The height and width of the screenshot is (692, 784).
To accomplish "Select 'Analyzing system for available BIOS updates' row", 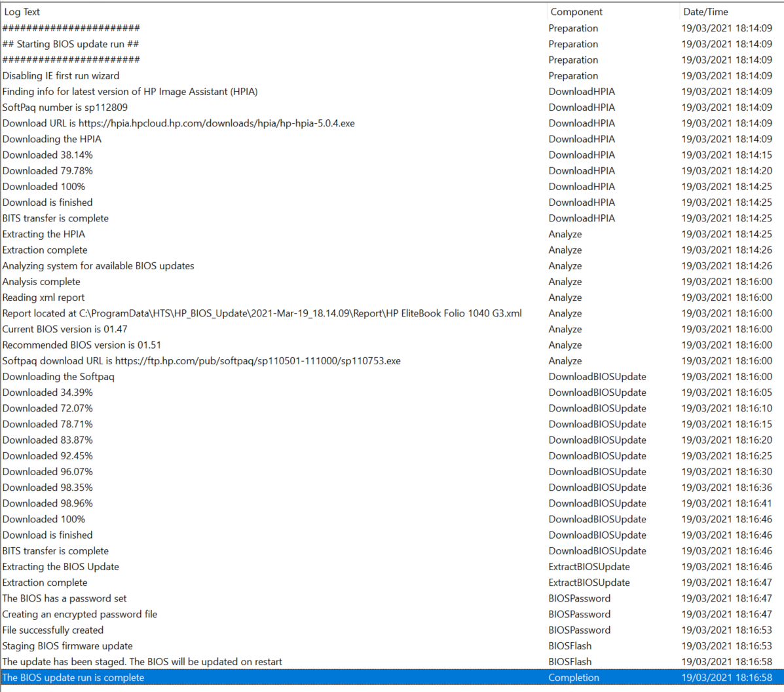I will point(98,265).
